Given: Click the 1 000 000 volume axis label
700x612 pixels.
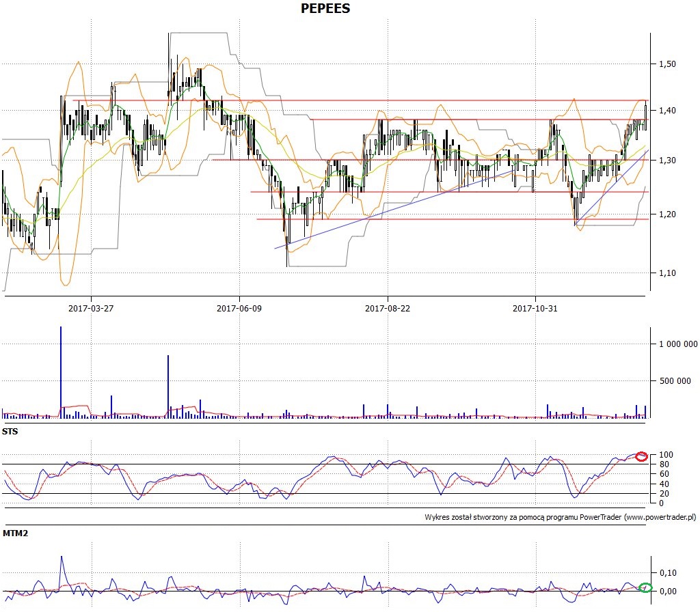Looking at the screenshot, I should click(x=678, y=344).
